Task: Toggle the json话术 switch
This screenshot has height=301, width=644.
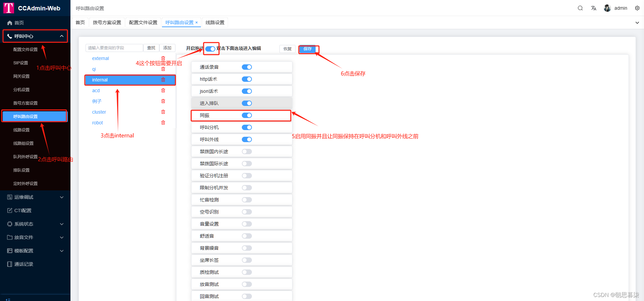Action: click(247, 91)
